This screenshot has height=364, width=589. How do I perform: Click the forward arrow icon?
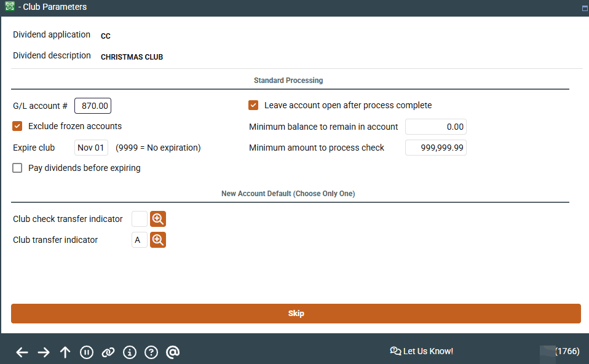click(x=44, y=352)
